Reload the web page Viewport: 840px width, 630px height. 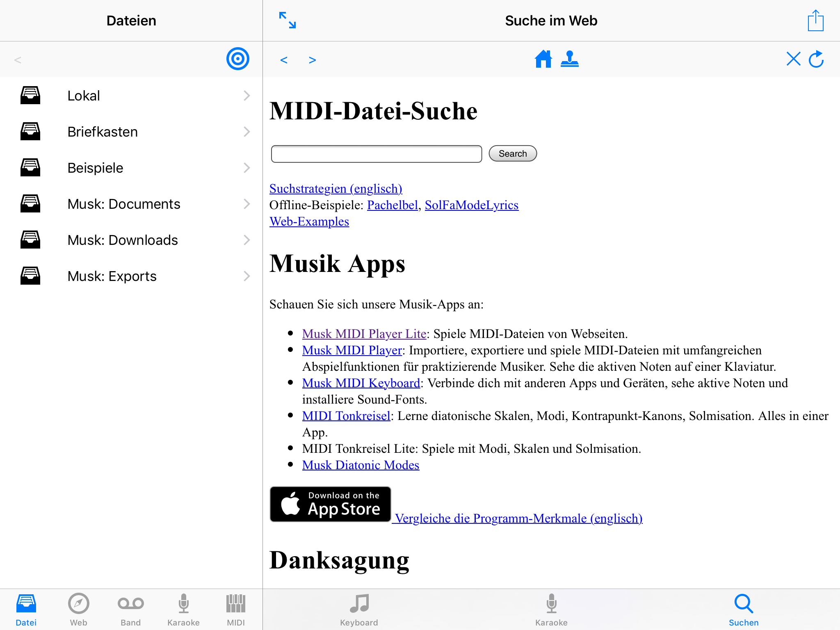coord(816,59)
